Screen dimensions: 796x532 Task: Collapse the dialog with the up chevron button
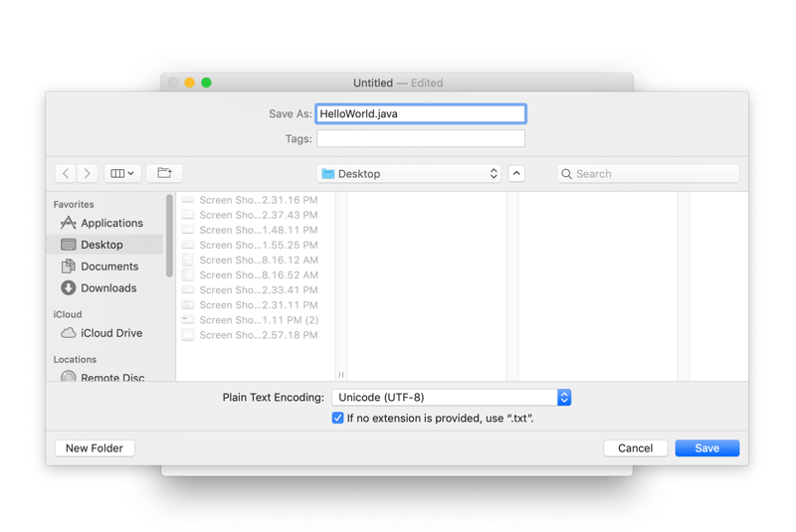tap(516, 173)
